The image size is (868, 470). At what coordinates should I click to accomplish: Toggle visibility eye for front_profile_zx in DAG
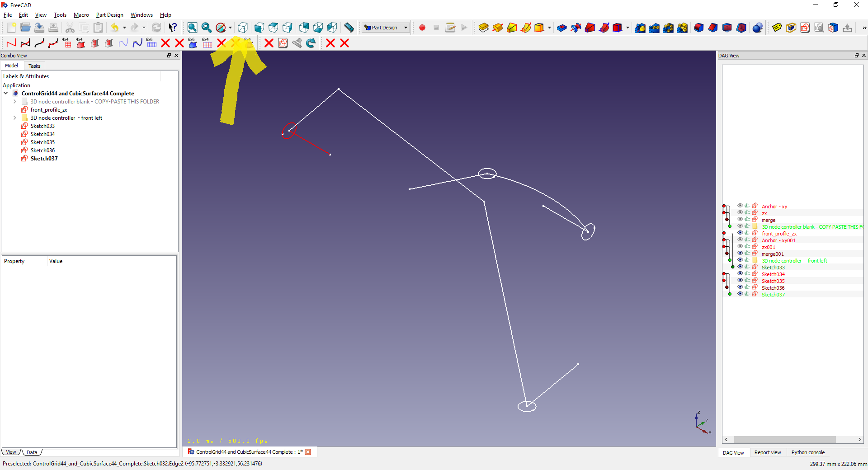740,233
